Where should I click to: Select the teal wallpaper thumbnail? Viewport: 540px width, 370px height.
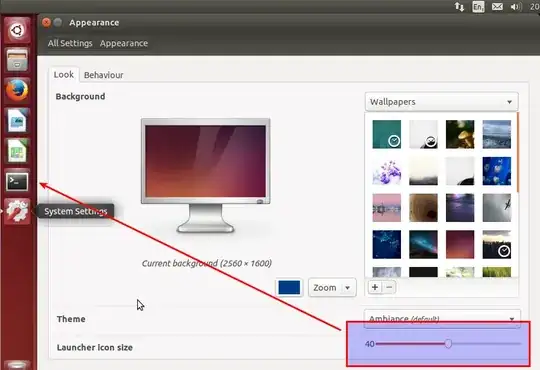pyautogui.click(x=386, y=134)
